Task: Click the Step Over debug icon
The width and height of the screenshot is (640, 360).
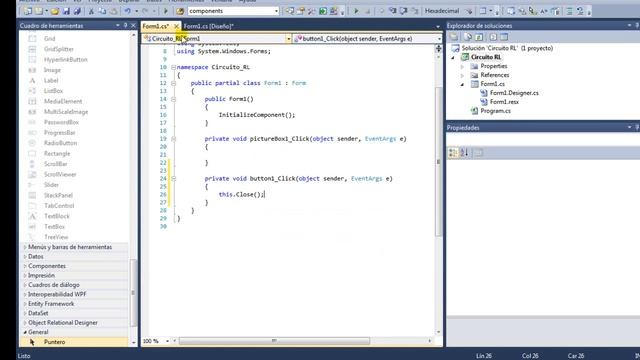Action: [403, 11]
